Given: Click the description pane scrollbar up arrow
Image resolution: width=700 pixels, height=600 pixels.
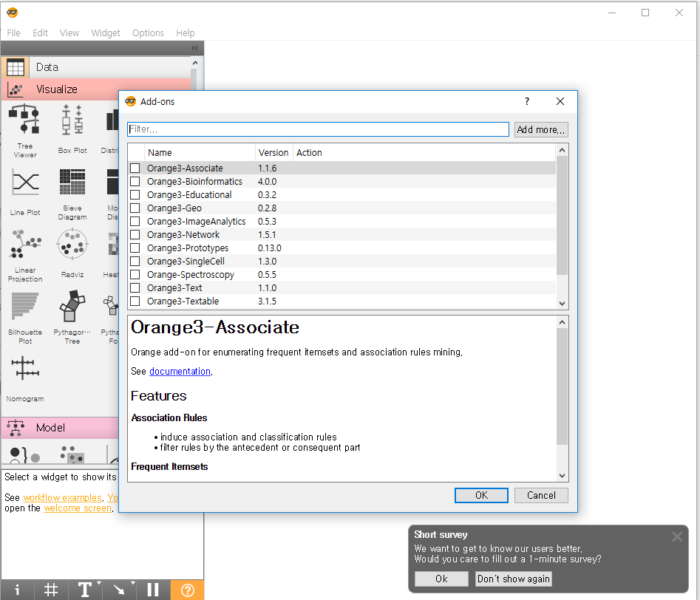Looking at the screenshot, I should (562, 322).
